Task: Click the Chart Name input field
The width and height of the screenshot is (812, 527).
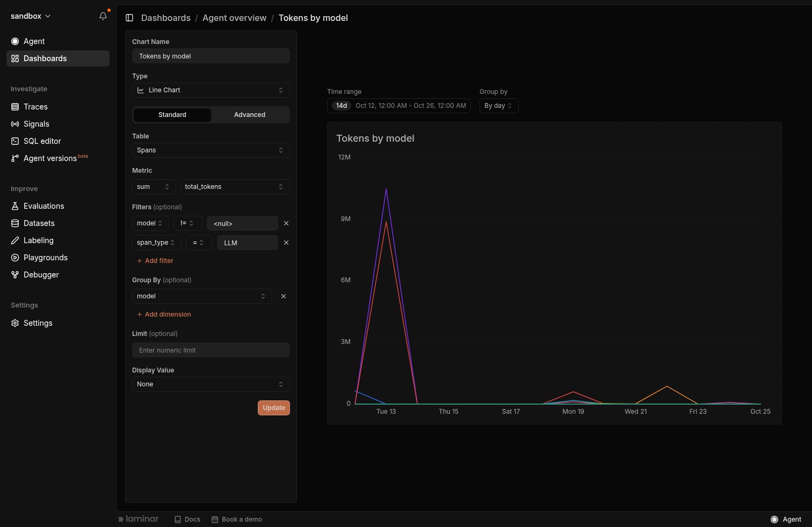Action: click(211, 56)
